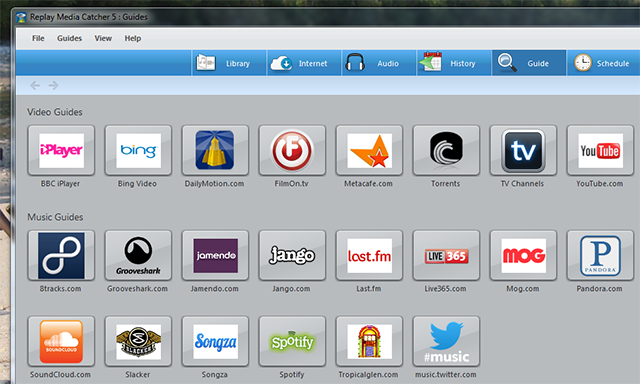Viewport: 640px width, 384px height.
Task: Open the Mog.com music guide
Action: coord(523,255)
